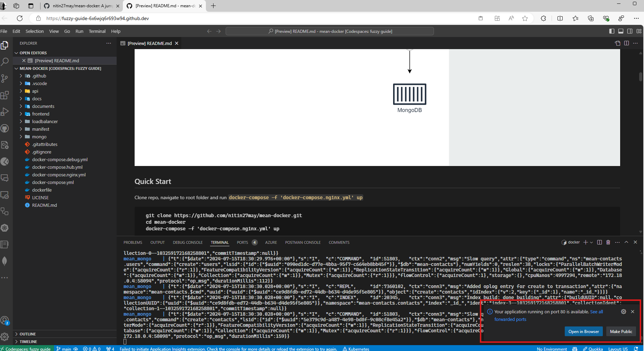Switch to the Debug Console tab
Viewport: 644px width, 351px height.
click(x=188, y=242)
